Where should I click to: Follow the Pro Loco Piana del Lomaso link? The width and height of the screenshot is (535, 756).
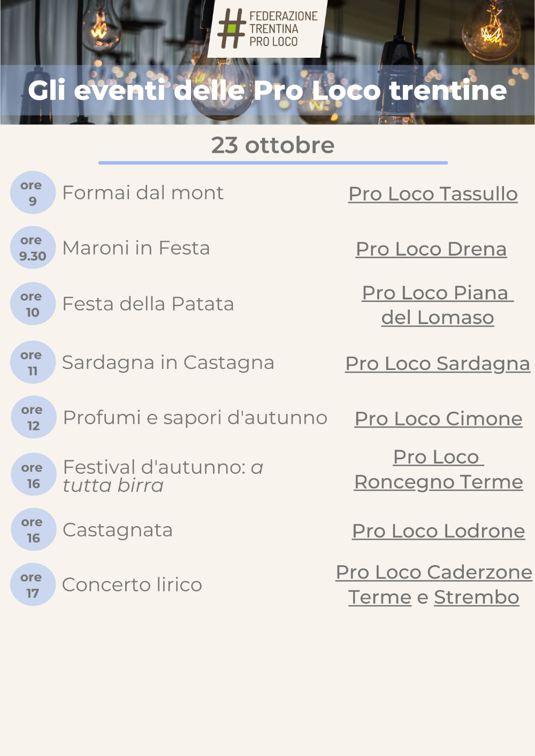[x=438, y=305]
